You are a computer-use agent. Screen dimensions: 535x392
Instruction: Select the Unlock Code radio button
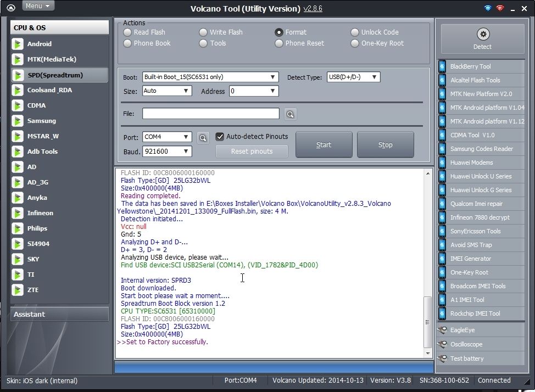pyautogui.click(x=354, y=32)
